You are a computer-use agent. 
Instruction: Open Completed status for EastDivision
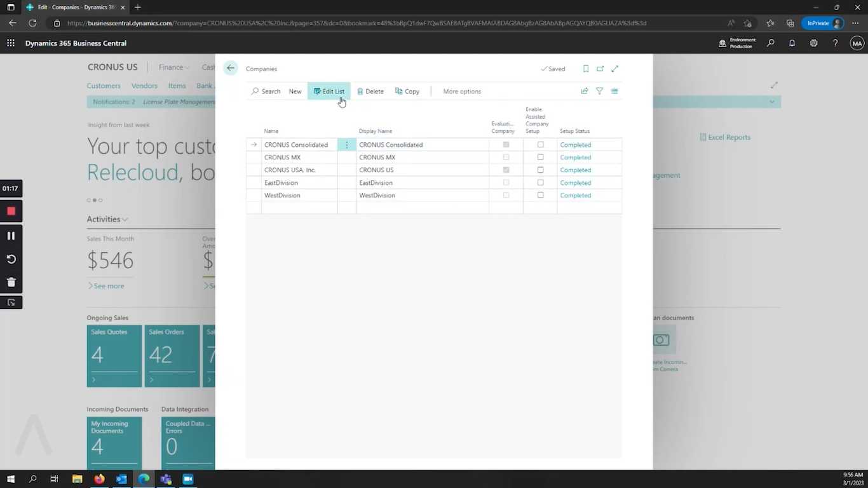(x=576, y=183)
